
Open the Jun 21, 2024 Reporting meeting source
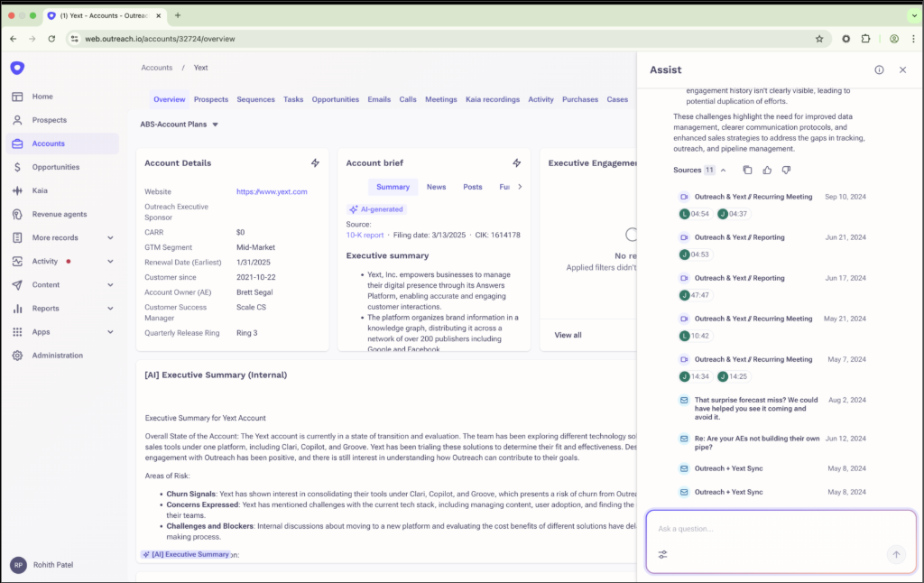(740, 237)
